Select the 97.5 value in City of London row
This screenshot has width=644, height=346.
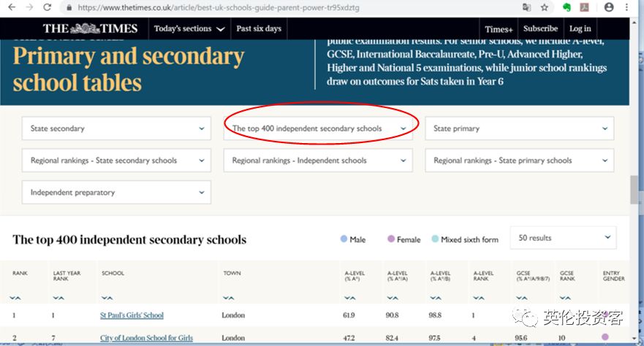tap(434, 338)
